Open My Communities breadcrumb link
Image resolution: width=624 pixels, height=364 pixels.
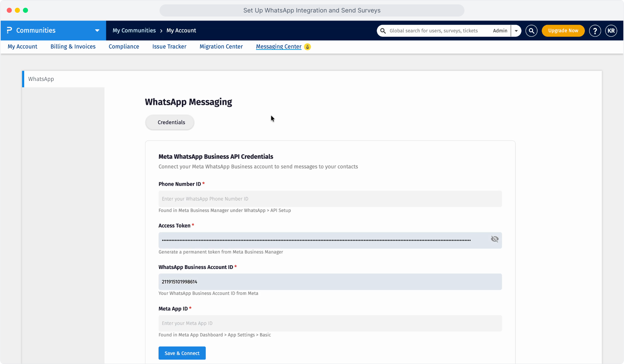134,31
